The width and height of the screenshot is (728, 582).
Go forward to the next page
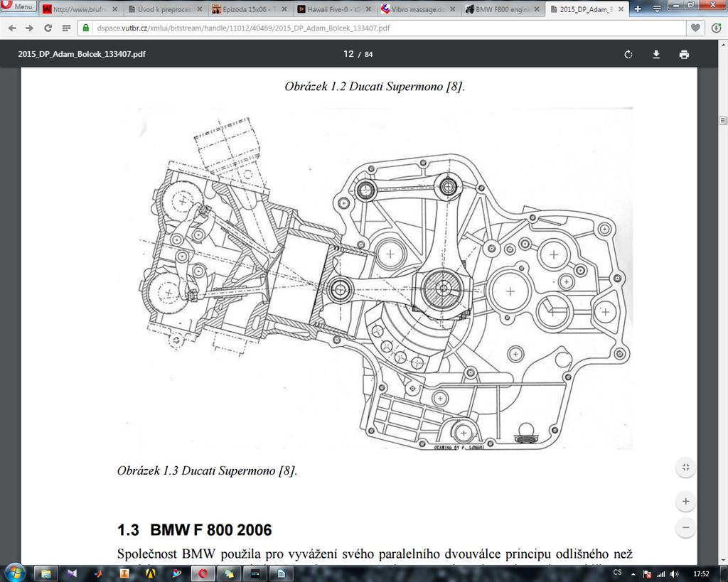pos(29,28)
